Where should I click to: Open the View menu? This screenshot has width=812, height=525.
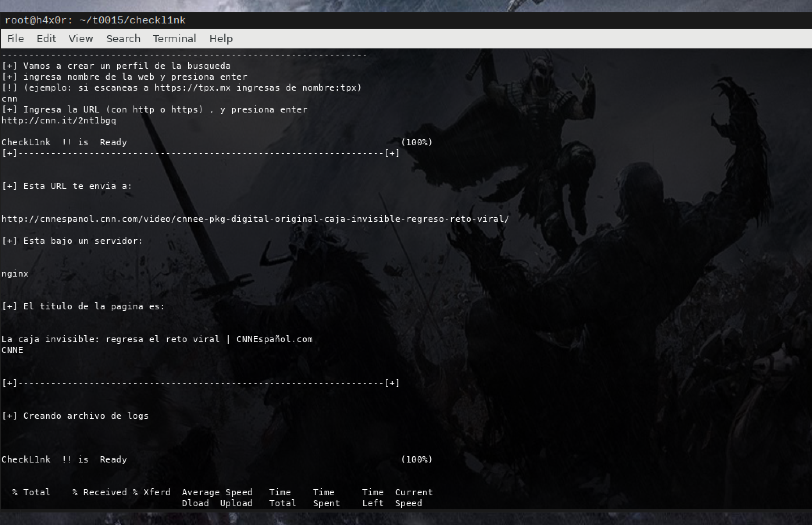tap(81, 39)
